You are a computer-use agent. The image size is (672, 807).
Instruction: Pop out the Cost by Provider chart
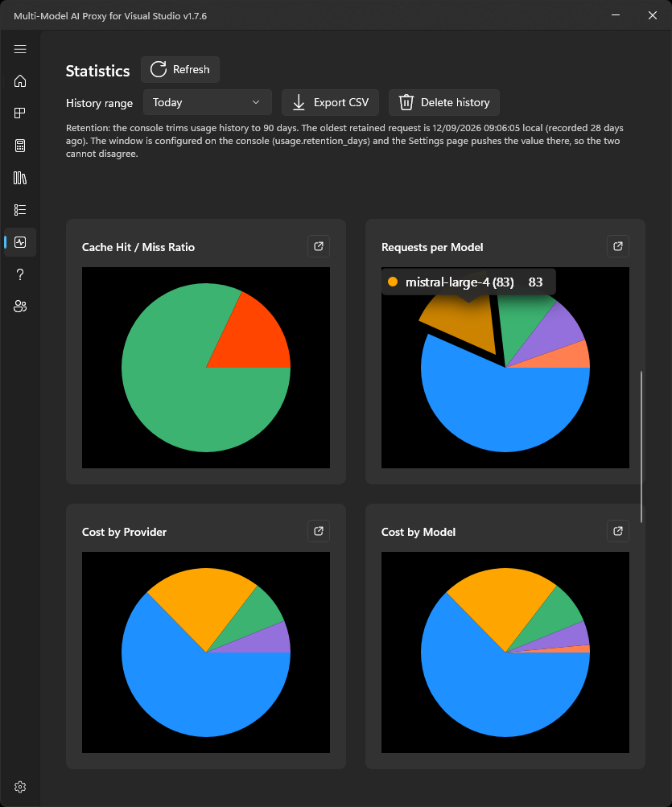tap(319, 530)
